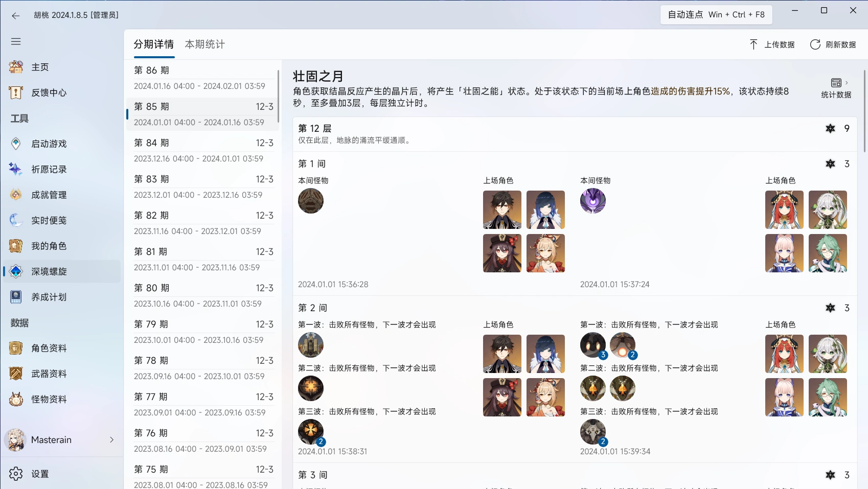
Task: Click the 第 2 间 third-wave monster in first half
Action: pyautogui.click(x=311, y=432)
